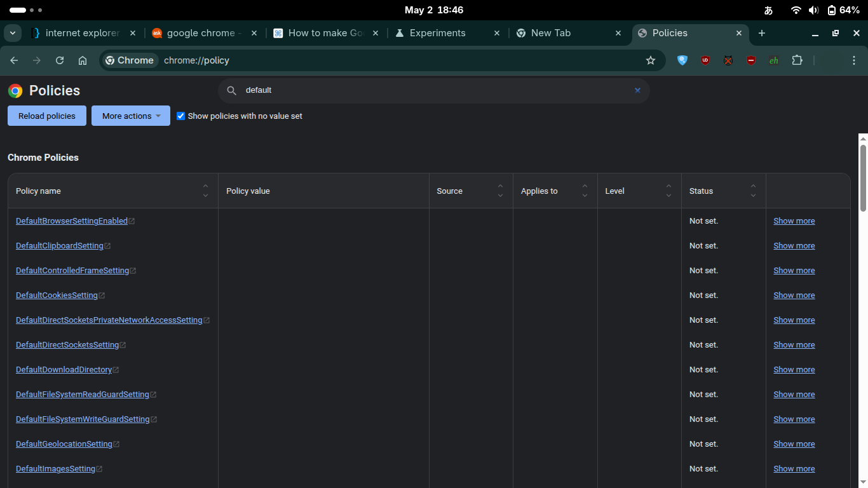Open a new tab with the plus button
Viewport: 868px width, 488px height.
point(762,33)
